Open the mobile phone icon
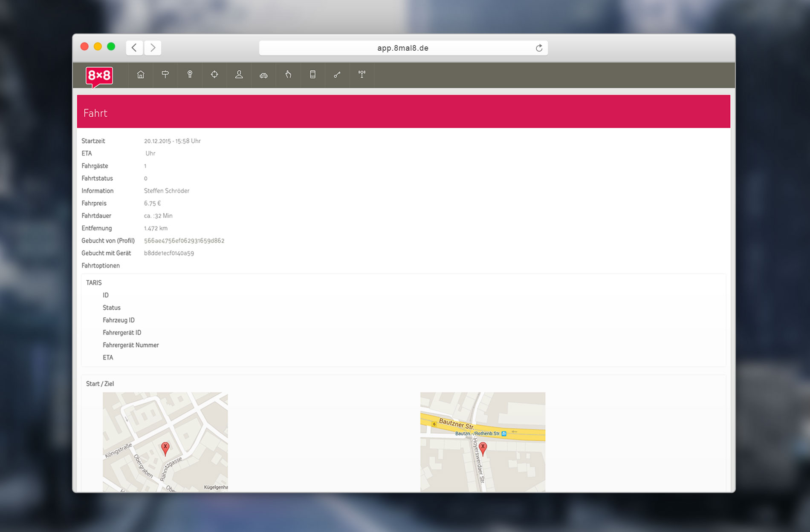 [x=312, y=75]
